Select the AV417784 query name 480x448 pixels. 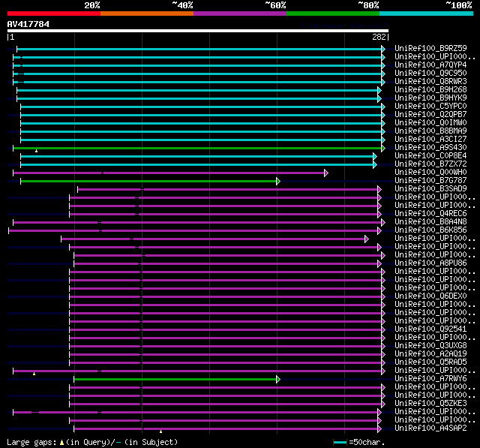pyautogui.click(x=28, y=24)
